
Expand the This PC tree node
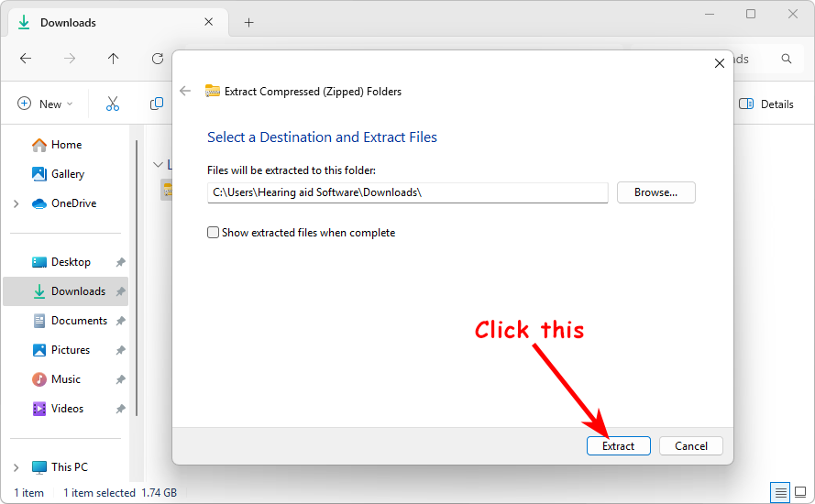(x=17, y=467)
